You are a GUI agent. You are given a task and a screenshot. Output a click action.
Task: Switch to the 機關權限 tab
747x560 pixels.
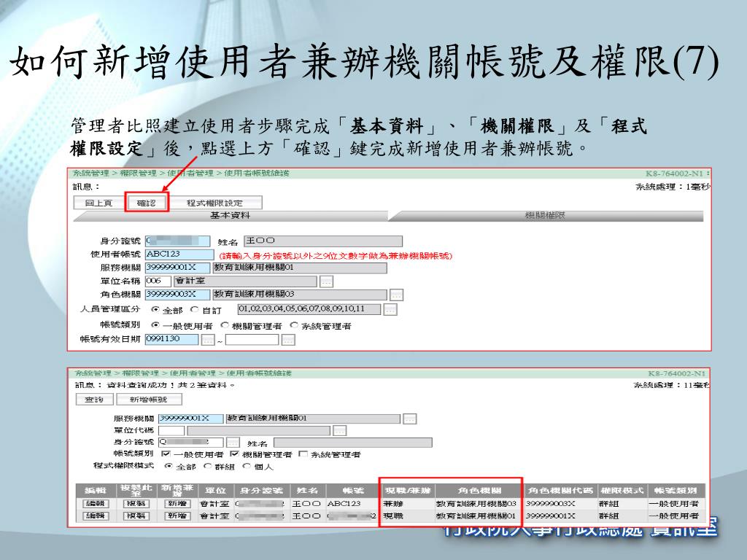[546, 216]
